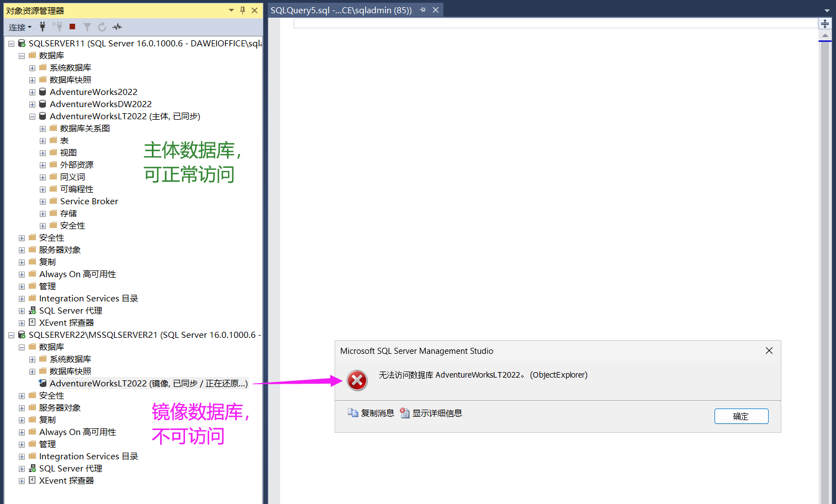Expand 安全性 under SQLSERVER22
This screenshot has width=836, height=504.
tap(22, 396)
